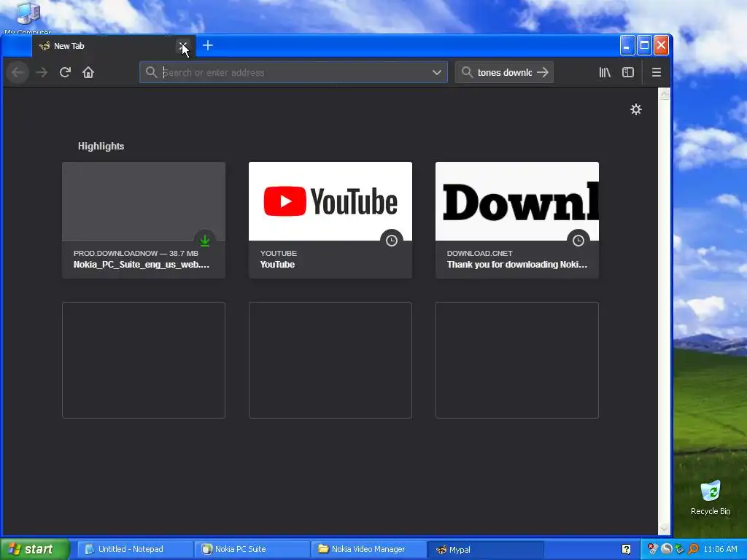Select the Recycle Bin desktop icon
The height and width of the screenshot is (560, 747).
pos(711,497)
